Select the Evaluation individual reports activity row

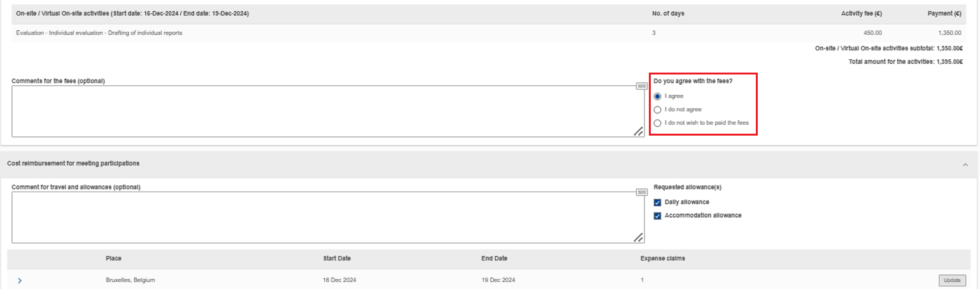(99, 33)
